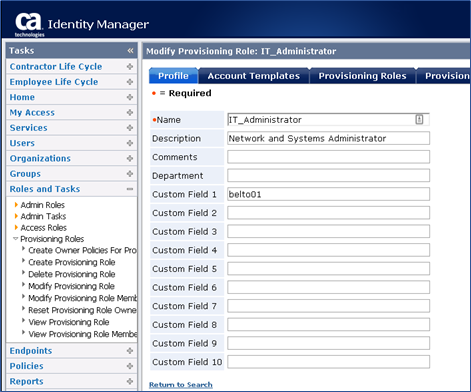Focus the Custom Field 1 input
This screenshot has height=392, width=471.
tap(328, 194)
